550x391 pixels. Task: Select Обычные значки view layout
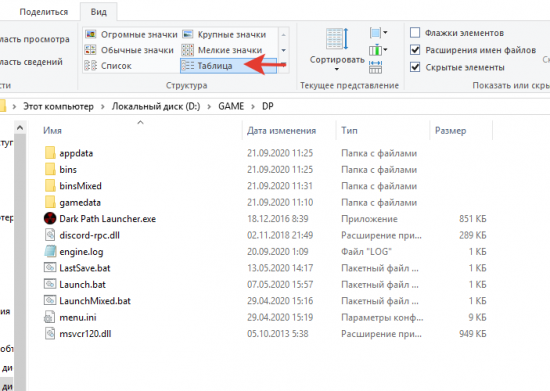click(x=129, y=50)
